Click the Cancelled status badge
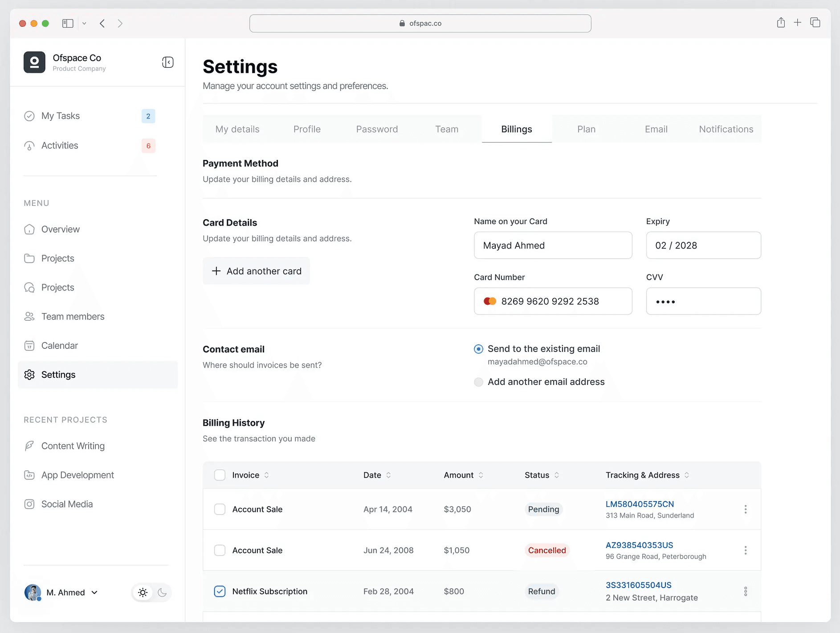 (x=547, y=550)
